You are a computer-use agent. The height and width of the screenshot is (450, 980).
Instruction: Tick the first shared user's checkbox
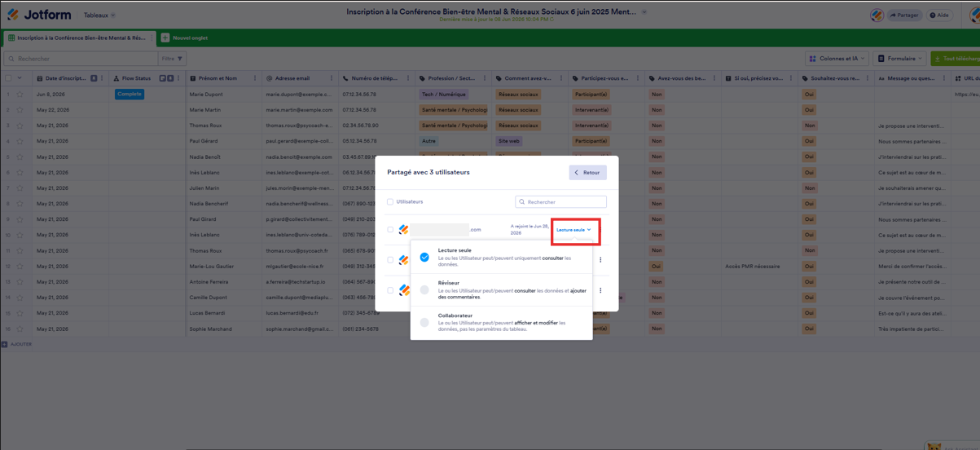(390, 230)
